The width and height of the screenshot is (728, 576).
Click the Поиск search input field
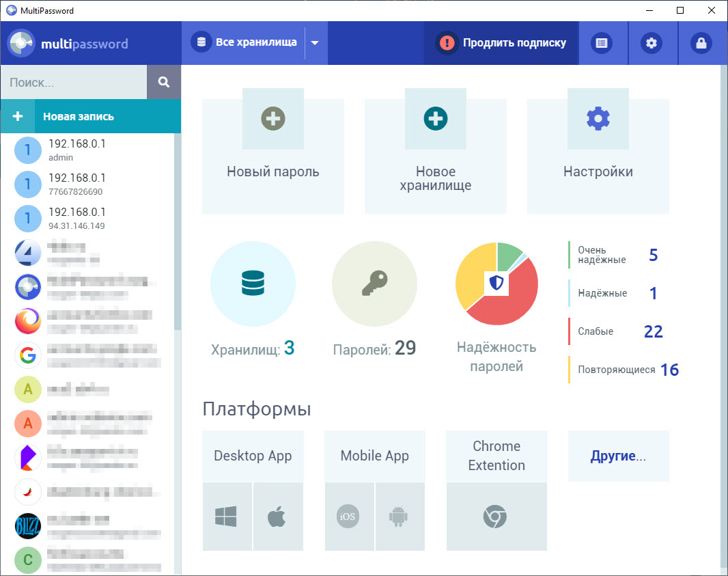[x=74, y=82]
